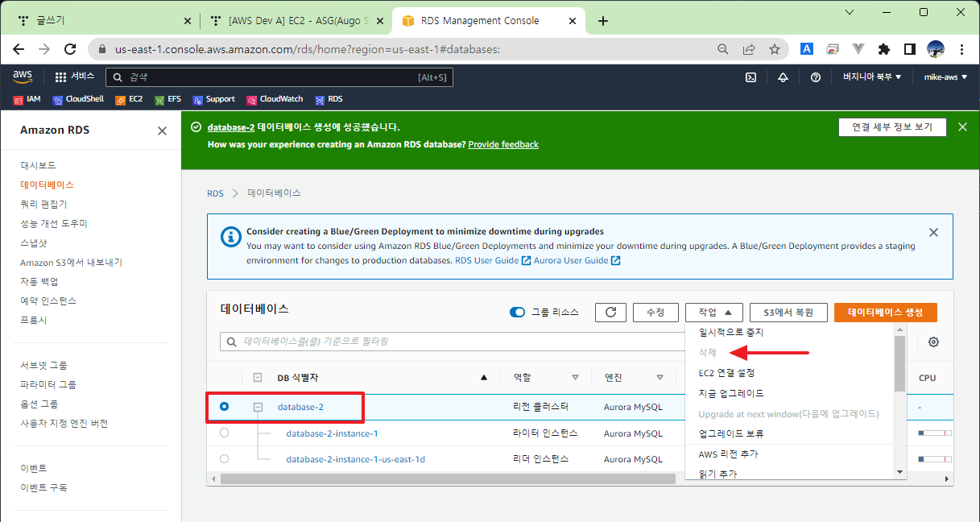The width and height of the screenshot is (980, 522).
Task: Open Chrome profile avatar
Action: [935, 49]
